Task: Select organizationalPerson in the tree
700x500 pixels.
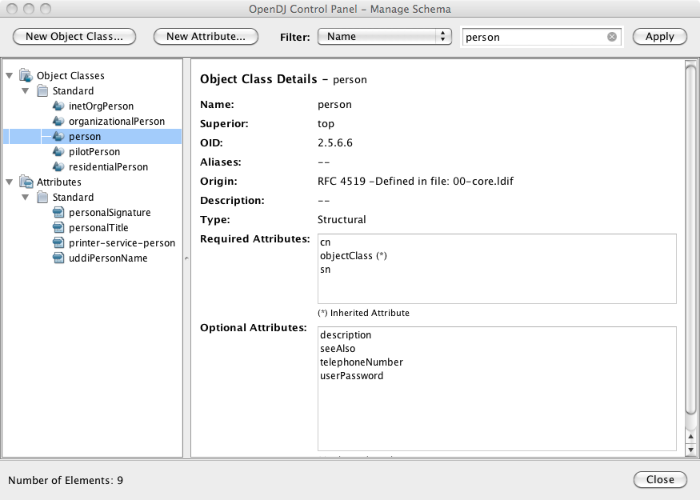Action: [x=117, y=121]
